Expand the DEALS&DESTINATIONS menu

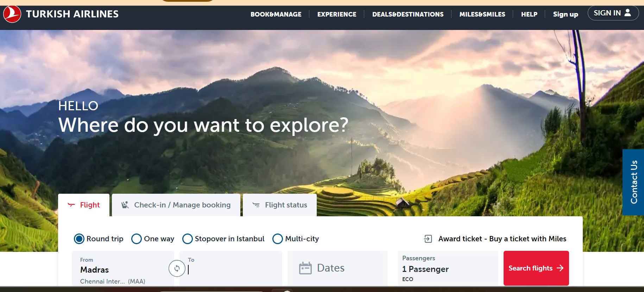pos(408,14)
